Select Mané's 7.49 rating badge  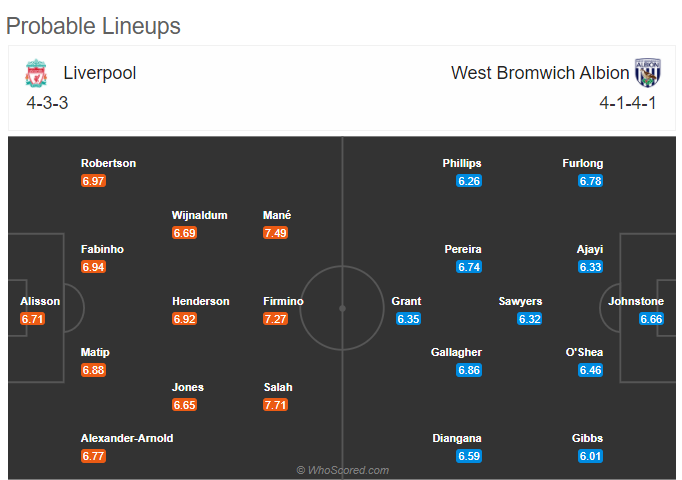[275, 233]
